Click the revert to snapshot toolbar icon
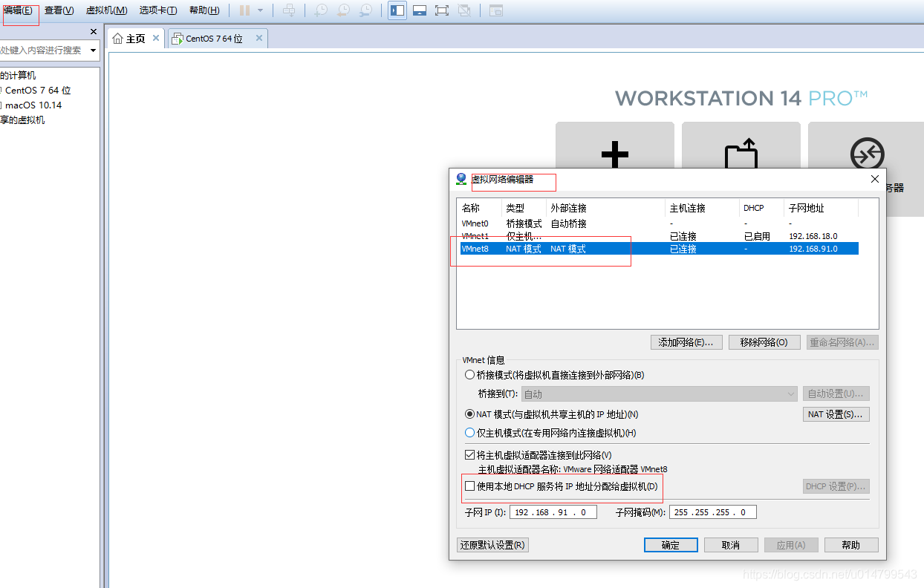924x588 pixels. click(343, 10)
